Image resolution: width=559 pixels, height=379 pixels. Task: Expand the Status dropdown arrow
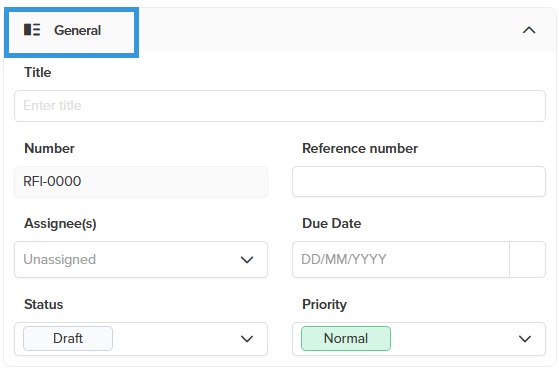pos(247,339)
